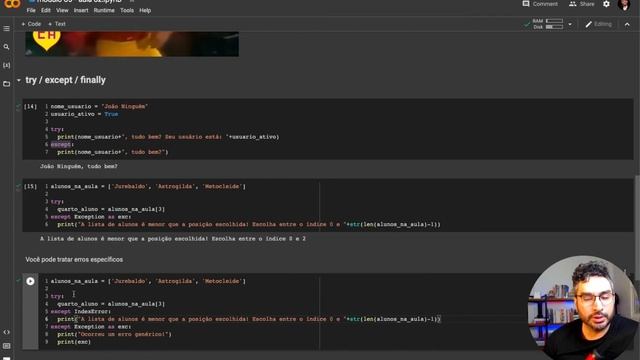This screenshot has height=360, width=640.
Task: Click the print(exc) line
Action: (74, 342)
